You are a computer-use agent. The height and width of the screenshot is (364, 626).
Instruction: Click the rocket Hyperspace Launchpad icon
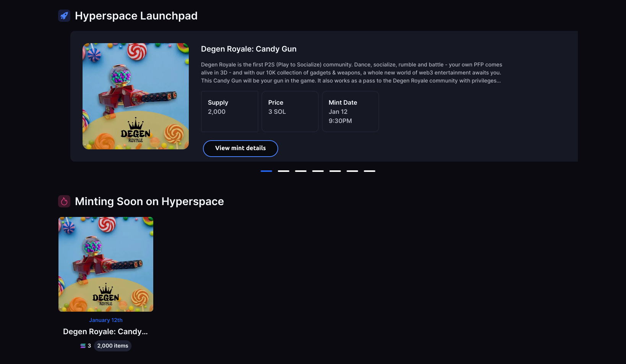(x=64, y=16)
